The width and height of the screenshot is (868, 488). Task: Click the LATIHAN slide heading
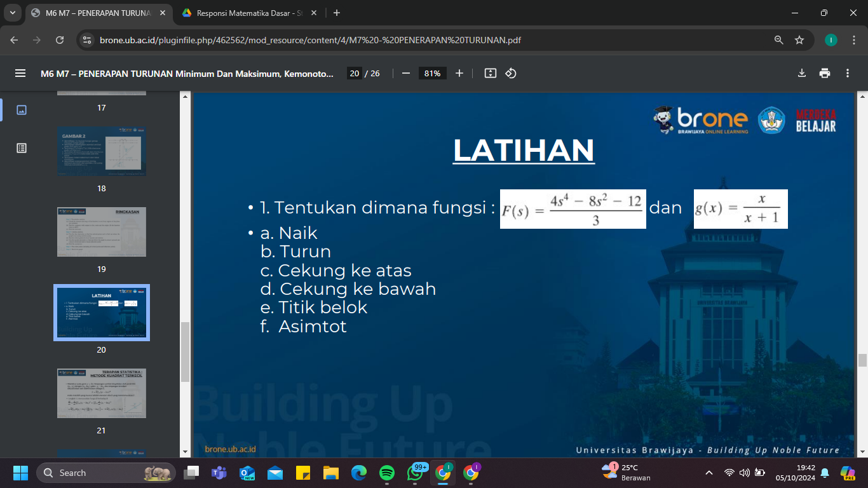point(524,151)
